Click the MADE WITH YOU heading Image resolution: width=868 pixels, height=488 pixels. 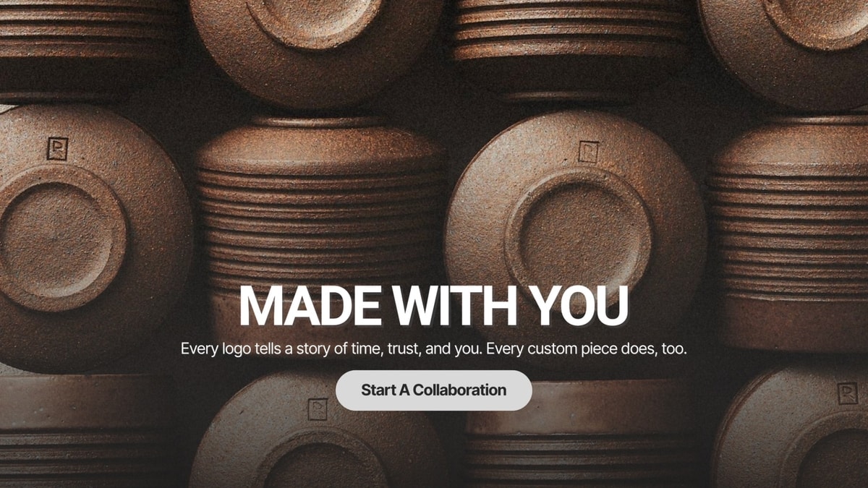click(x=434, y=306)
